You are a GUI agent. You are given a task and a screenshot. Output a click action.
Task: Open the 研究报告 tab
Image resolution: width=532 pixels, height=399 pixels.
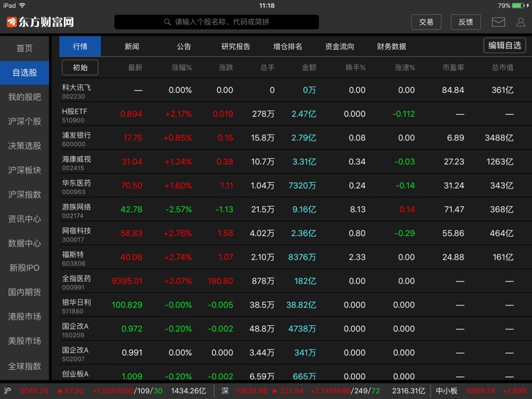[235, 47]
